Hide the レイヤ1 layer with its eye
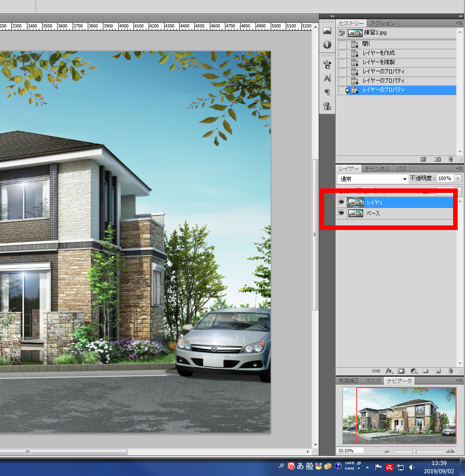 click(341, 202)
